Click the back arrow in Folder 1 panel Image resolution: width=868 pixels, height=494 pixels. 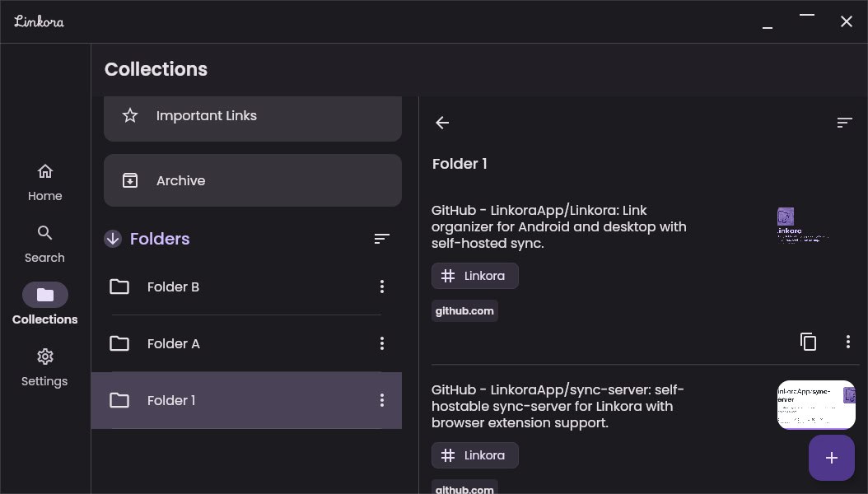(x=442, y=123)
